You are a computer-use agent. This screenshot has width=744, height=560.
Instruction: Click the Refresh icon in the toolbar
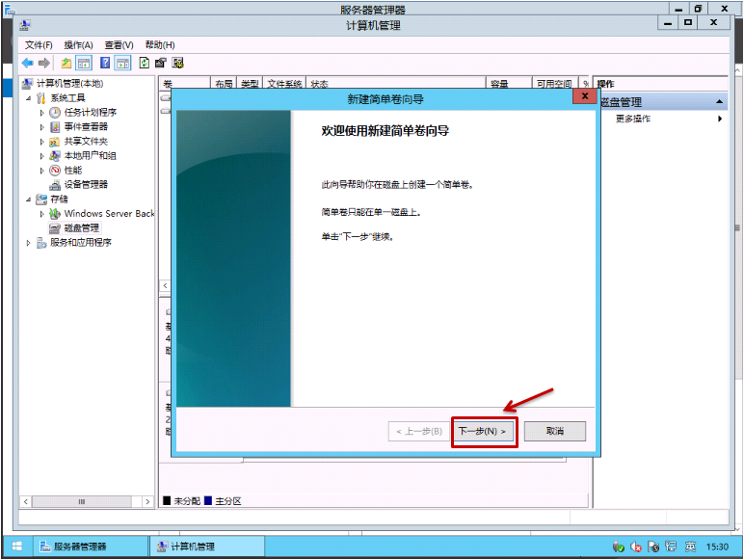(x=145, y=63)
